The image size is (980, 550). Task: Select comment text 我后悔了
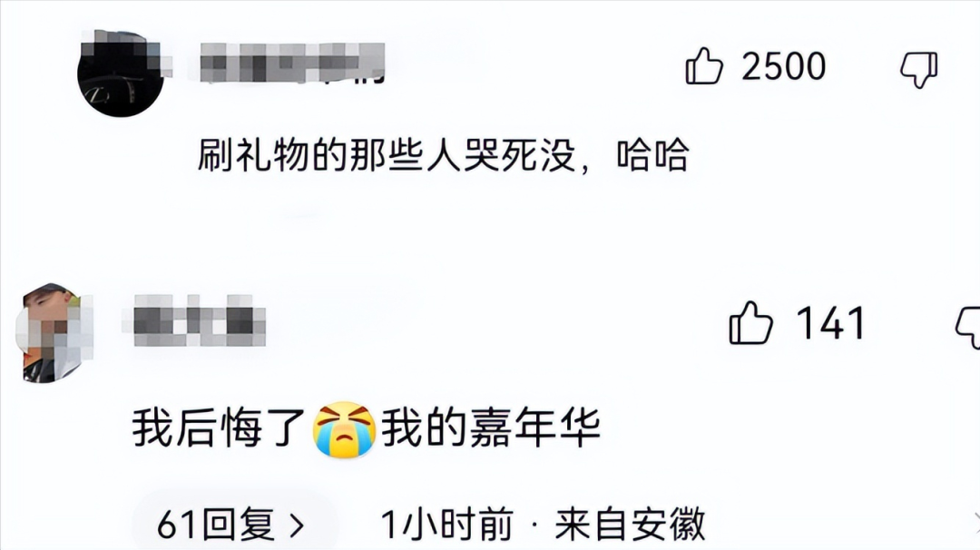tap(218, 428)
